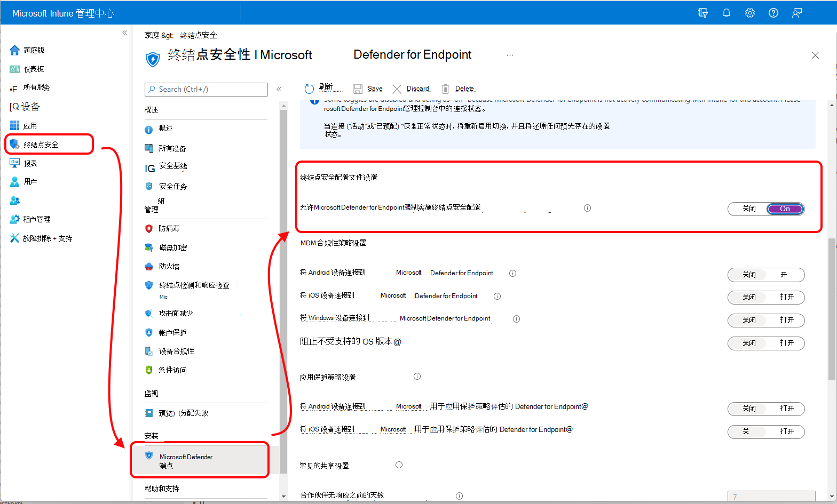Open 报表 in sidebar
Screen dimensions: 837x504
[x=23, y=163]
